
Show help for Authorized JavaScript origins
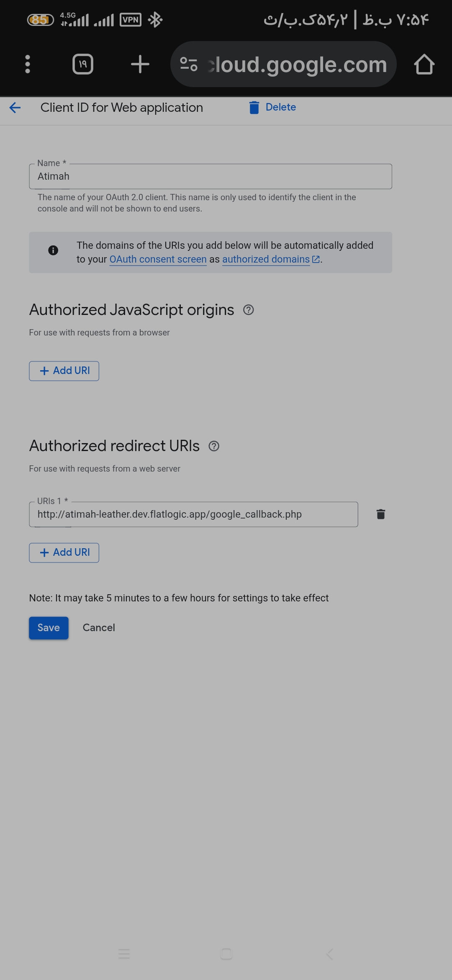pyautogui.click(x=249, y=310)
